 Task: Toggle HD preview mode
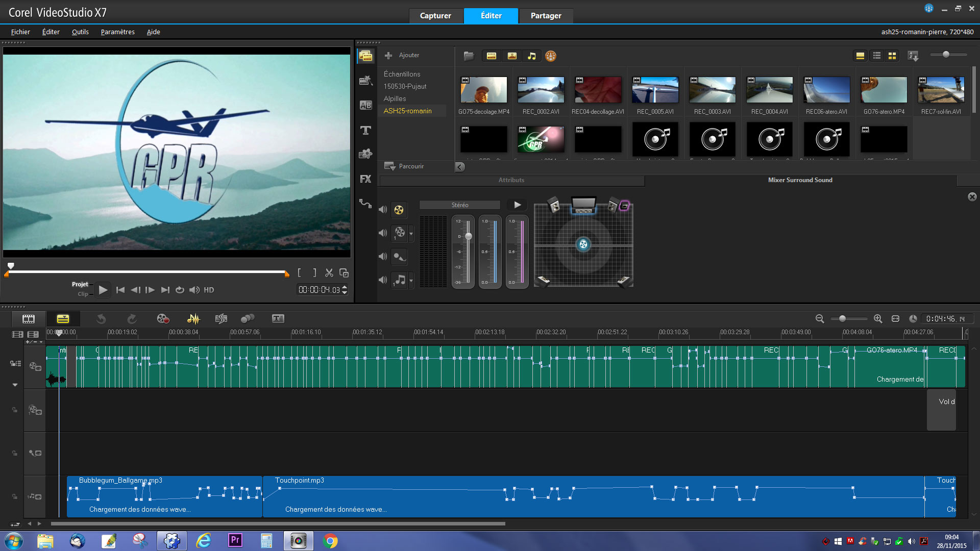click(209, 290)
